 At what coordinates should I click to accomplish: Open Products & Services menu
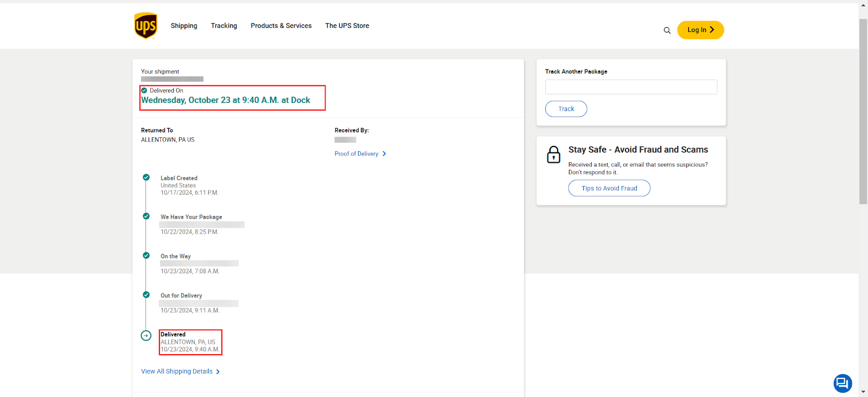click(281, 25)
